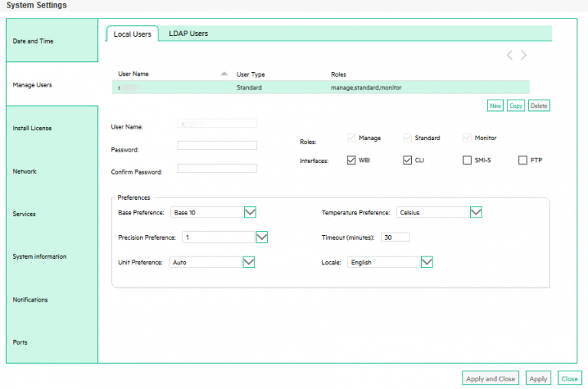Enable the SMI-S interface checkbox
Screen dimensions: 588x389
click(467, 161)
